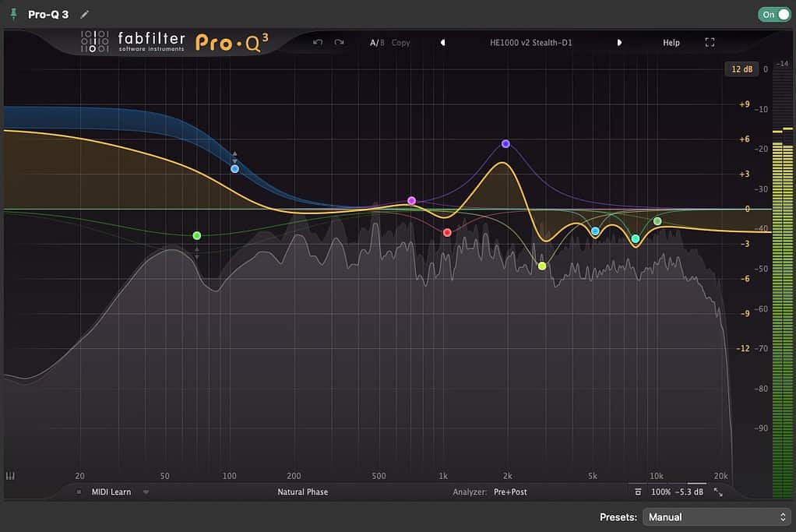This screenshot has width=796, height=532.
Task: Click the resize arrows icon bottom right
Action: tap(718, 492)
